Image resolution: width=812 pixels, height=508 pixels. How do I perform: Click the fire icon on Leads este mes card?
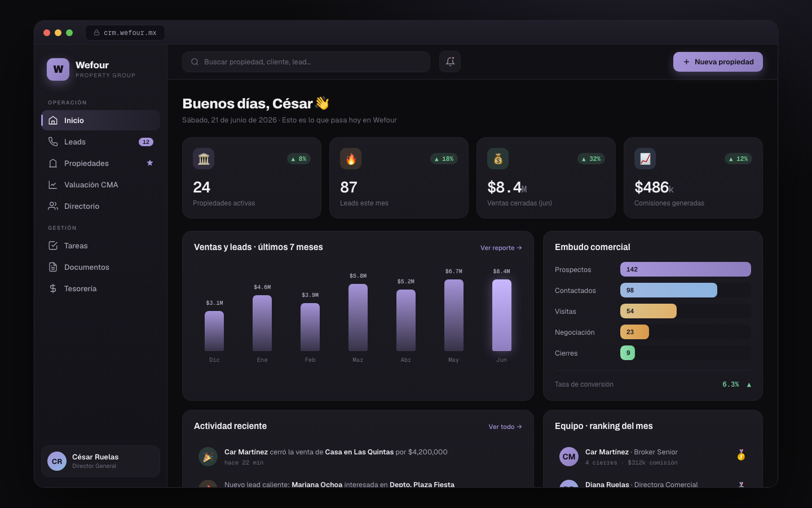[x=351, y=159]
